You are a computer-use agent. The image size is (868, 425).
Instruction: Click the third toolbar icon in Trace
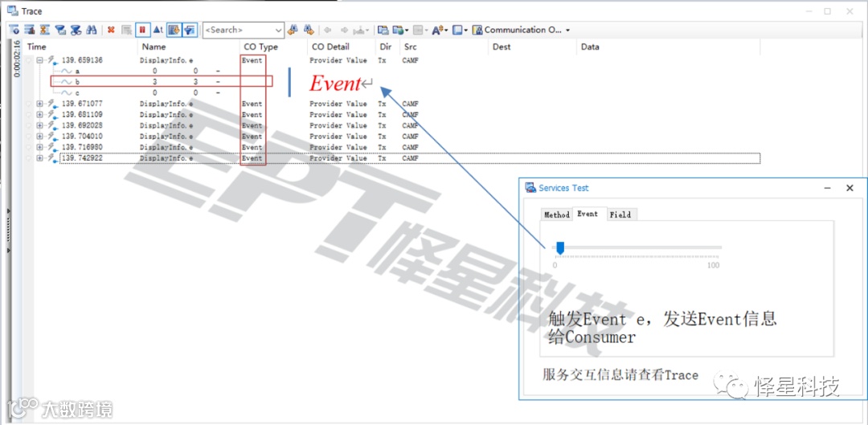pyautogui.click(x=45, y=30)
